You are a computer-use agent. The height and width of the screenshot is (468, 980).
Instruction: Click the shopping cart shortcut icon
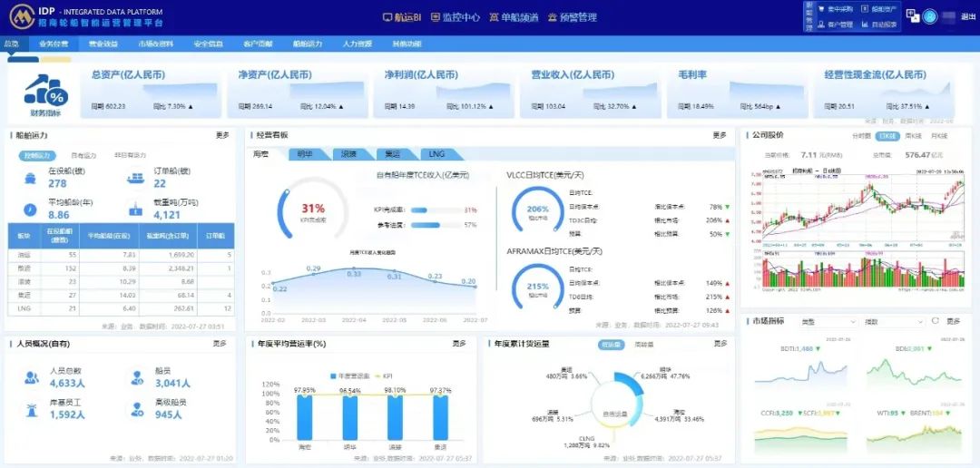coord(822,9)
